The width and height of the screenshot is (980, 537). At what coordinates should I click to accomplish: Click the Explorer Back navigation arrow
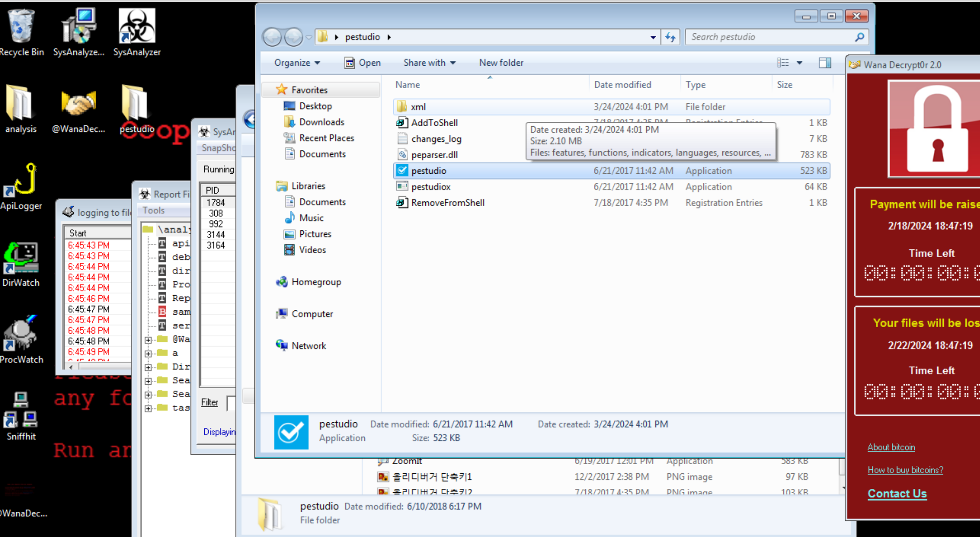pos(272,37)
